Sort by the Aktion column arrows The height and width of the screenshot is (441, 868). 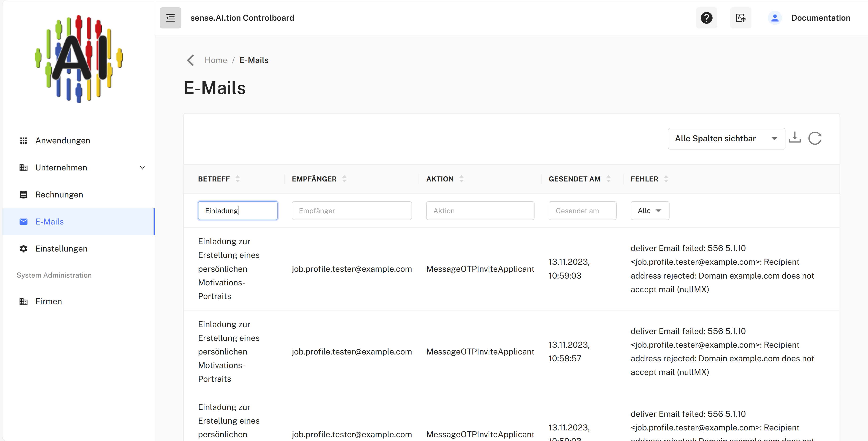(x=461, y=179)
